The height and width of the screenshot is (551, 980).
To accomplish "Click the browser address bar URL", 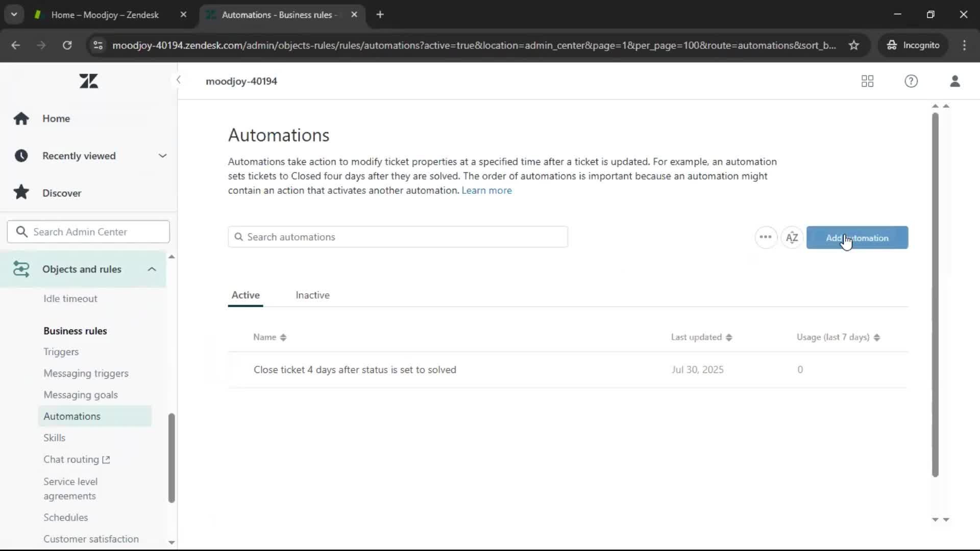I will point(474,45).
